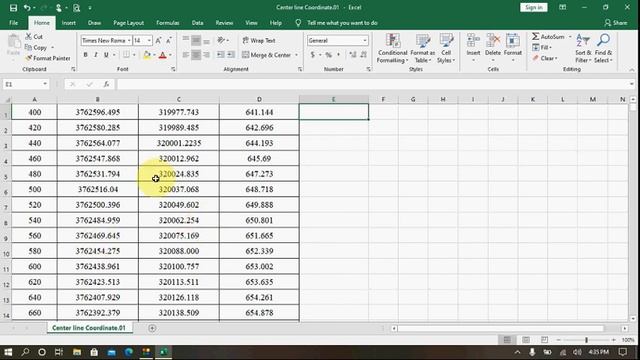Open the Windows Start menu
Viewport: 640px width, 360px height.
(x=8, y=352)
